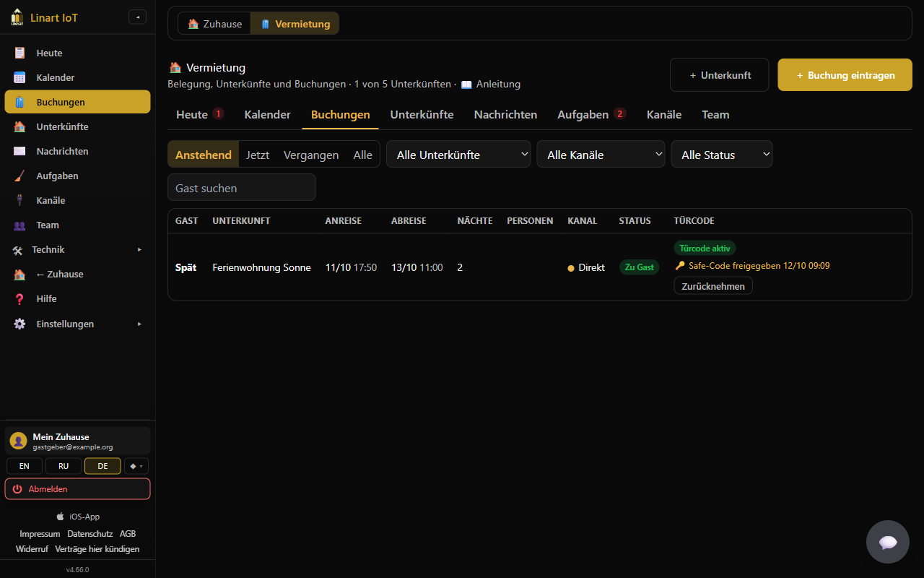This screenshot has width=924, height=578.
Task: Show Anstehend bookings filter
Action: 204,155
